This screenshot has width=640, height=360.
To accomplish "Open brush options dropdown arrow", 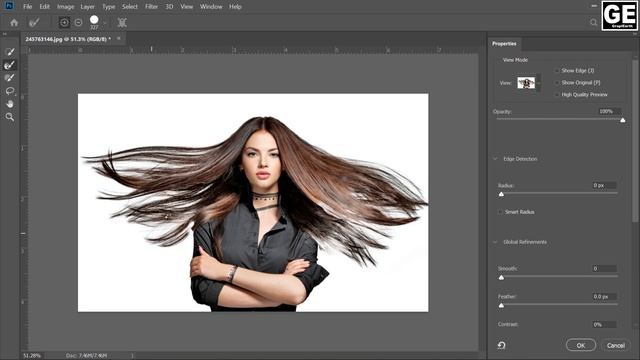I will point(104,23).
